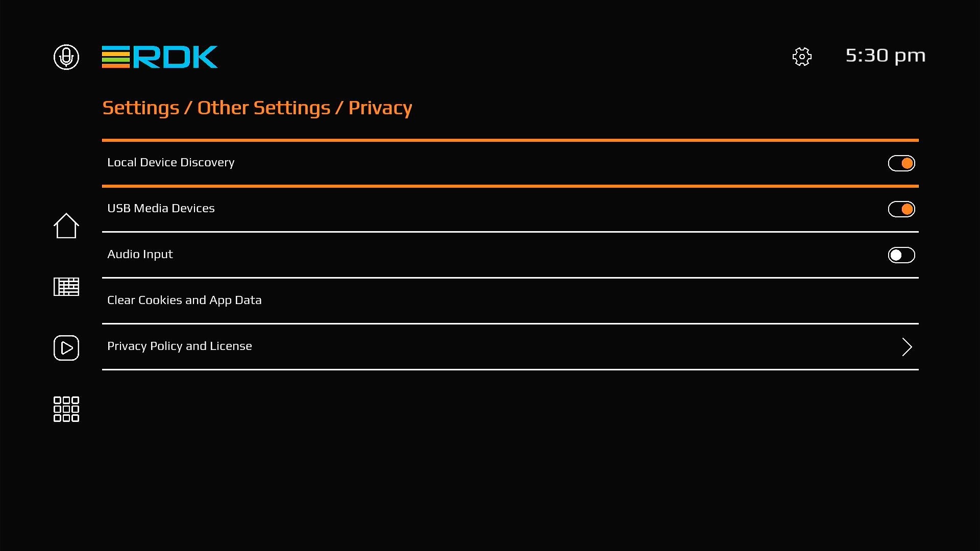Open the apps grid sidebar icon
The image size is (980, 551).
point(66,409)
